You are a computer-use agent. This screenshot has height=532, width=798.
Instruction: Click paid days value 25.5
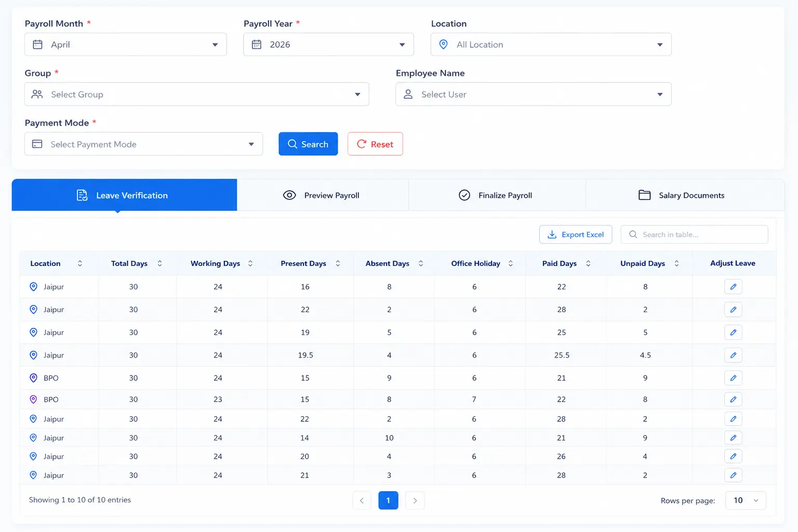pos(562,355)
